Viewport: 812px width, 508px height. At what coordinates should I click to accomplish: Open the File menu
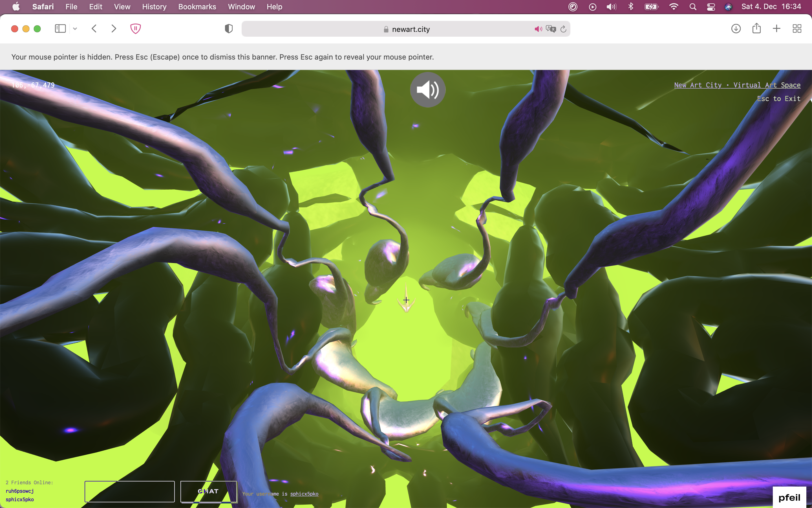coord(71,7)
